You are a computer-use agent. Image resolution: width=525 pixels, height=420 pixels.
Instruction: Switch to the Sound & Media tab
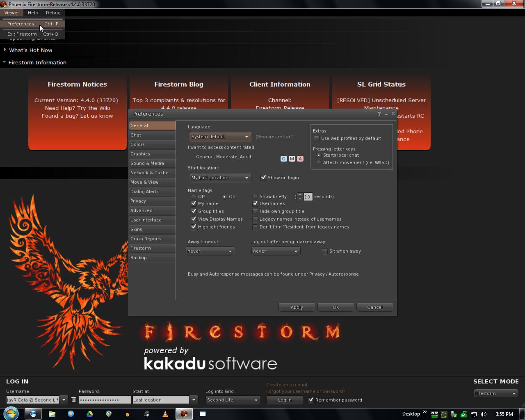pos(152,163)
